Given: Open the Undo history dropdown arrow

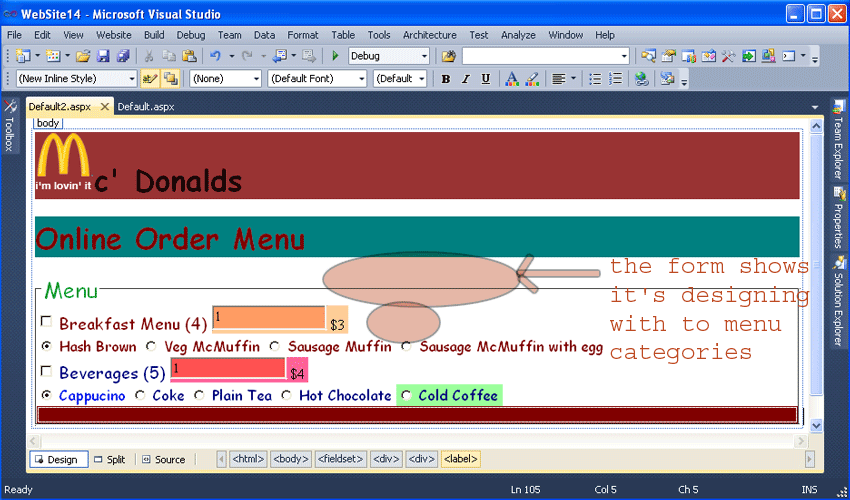Looking at the screenshot, I should point(231,56).
